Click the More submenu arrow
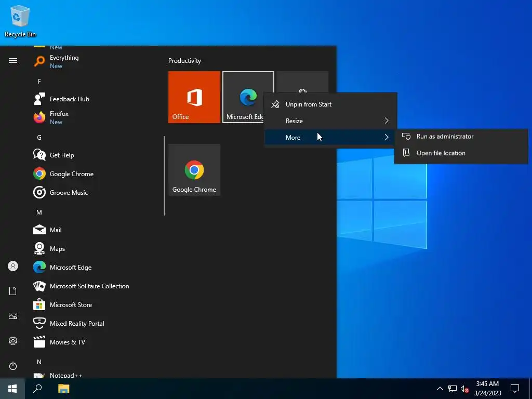Image resolution: width=532 pixels, height=399 pixels. pyautogui.click(x=387, y=137)
